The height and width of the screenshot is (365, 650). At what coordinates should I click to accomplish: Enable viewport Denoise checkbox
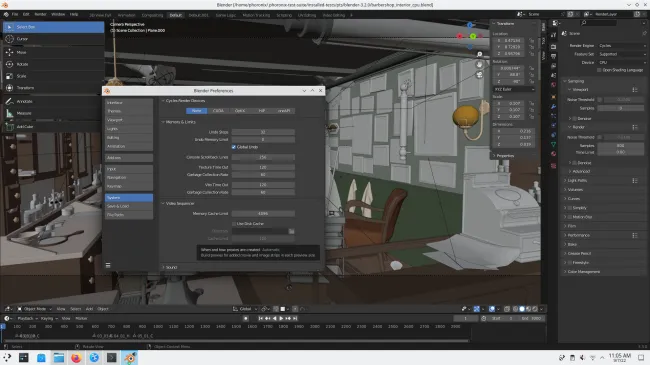coord(575,119)
